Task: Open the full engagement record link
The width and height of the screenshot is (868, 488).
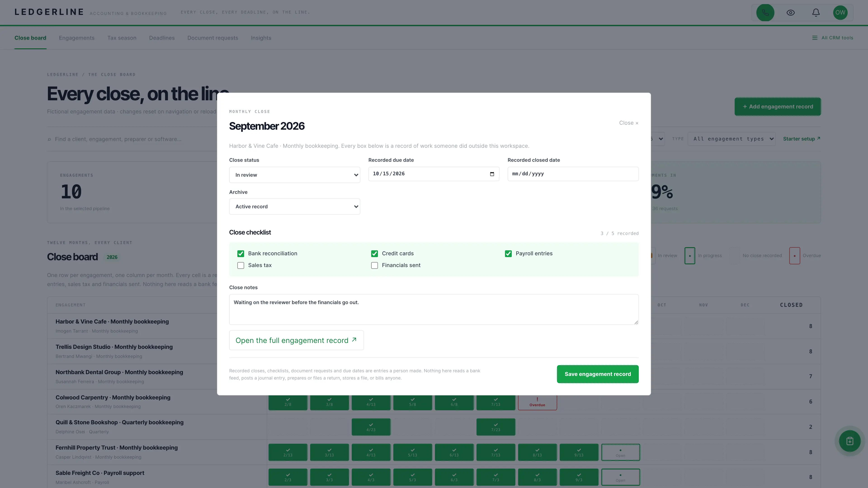Action: pos(296,340)
